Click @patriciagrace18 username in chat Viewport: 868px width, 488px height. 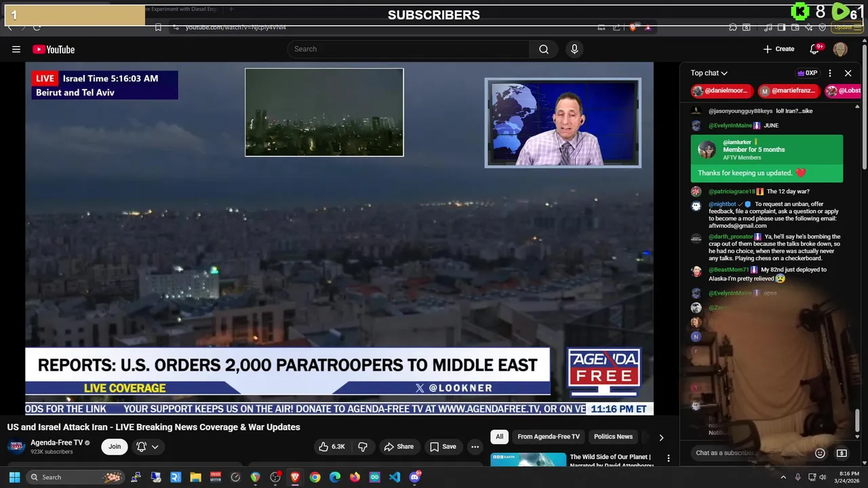point(732,192)
